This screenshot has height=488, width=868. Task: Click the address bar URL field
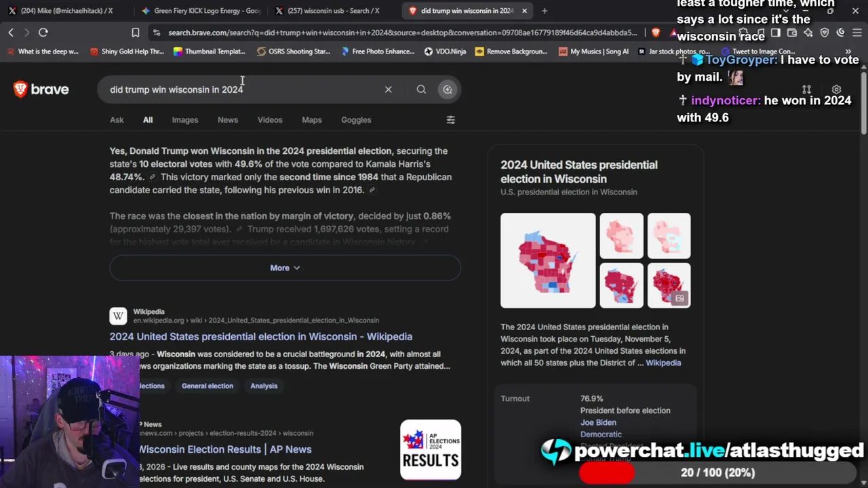click(402, 33)
